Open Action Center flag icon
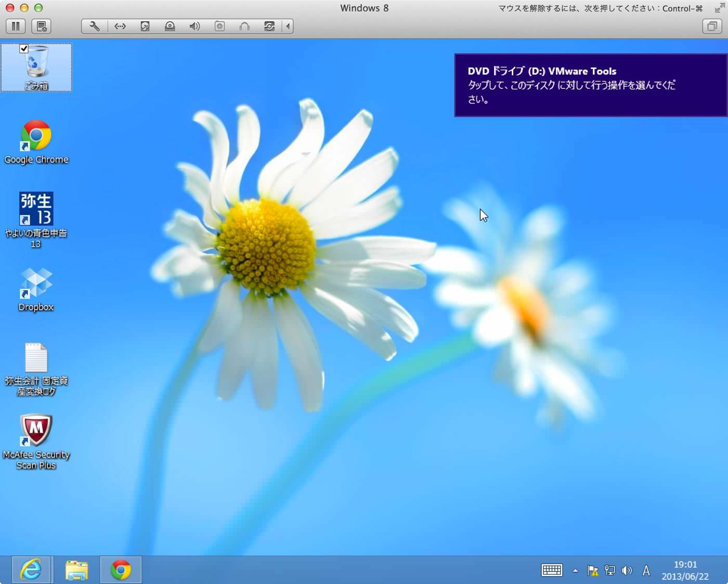 592,570
